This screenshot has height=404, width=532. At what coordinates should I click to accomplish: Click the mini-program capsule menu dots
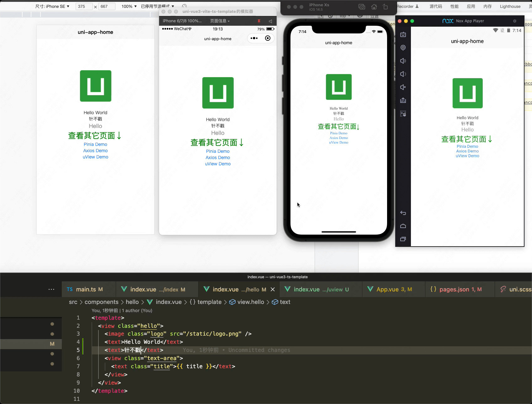coord(254,38)
